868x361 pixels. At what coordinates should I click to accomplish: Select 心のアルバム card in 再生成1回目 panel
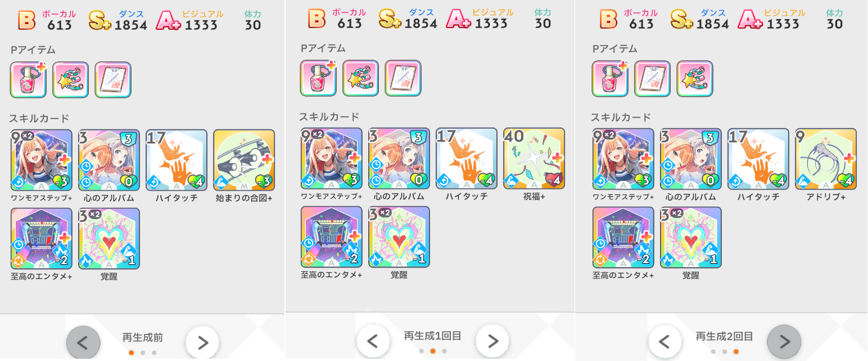pyautogui.click(x=399, y=159)
